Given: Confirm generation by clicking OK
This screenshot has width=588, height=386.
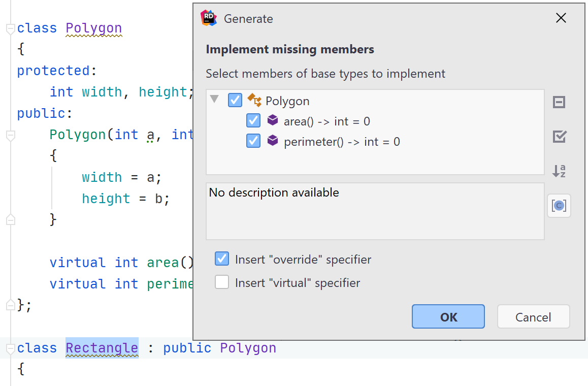Looking at the screenshot, I should coord(448,316).
